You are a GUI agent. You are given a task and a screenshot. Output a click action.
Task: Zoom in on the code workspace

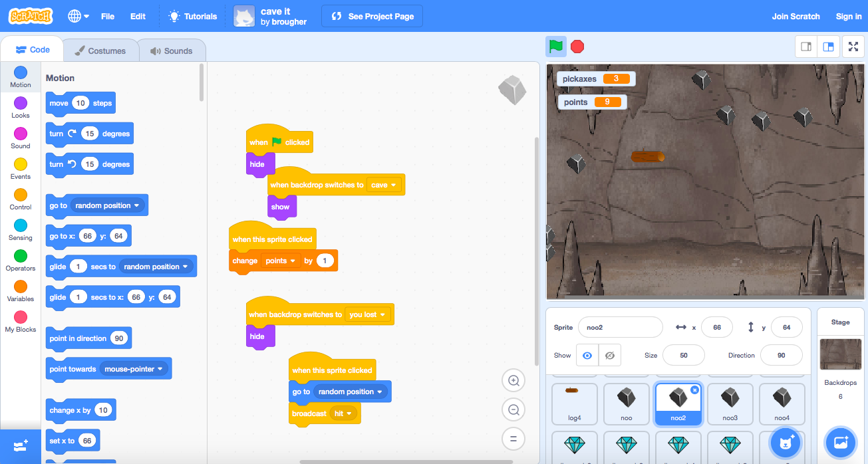(x=513, y=381)
